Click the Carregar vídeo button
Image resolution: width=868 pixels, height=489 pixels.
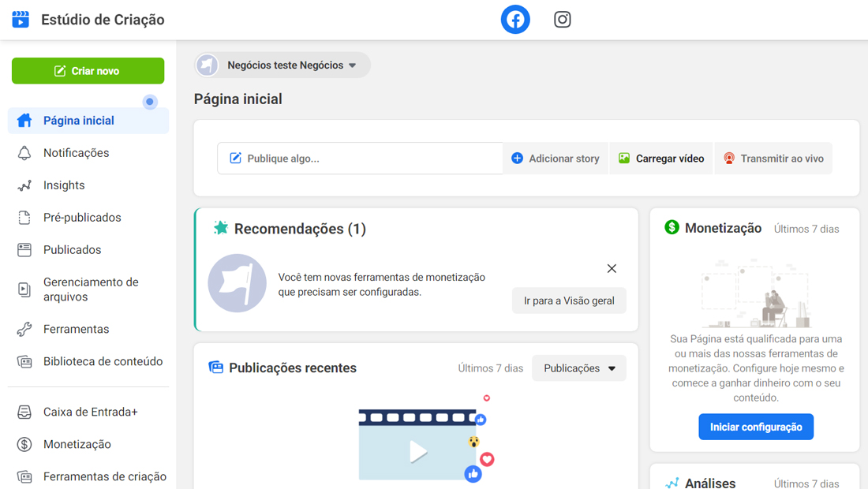[661, 159]
